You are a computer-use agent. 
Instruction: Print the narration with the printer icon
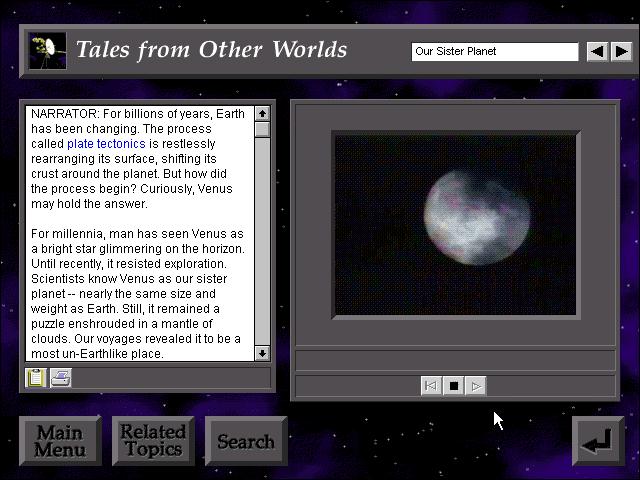(x=61, y=378)
